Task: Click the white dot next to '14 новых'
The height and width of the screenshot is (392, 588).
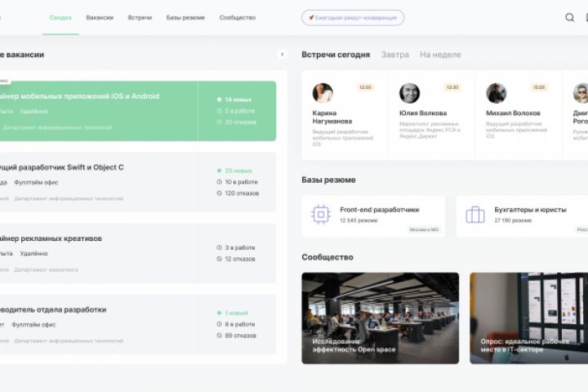Action: (220, 100)
